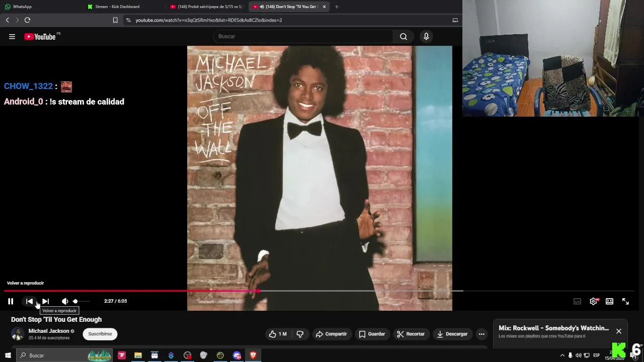This screenshot has width=644, height=362.
Task: Dislike the video with thumbs-down
Action: pos(300,334)
